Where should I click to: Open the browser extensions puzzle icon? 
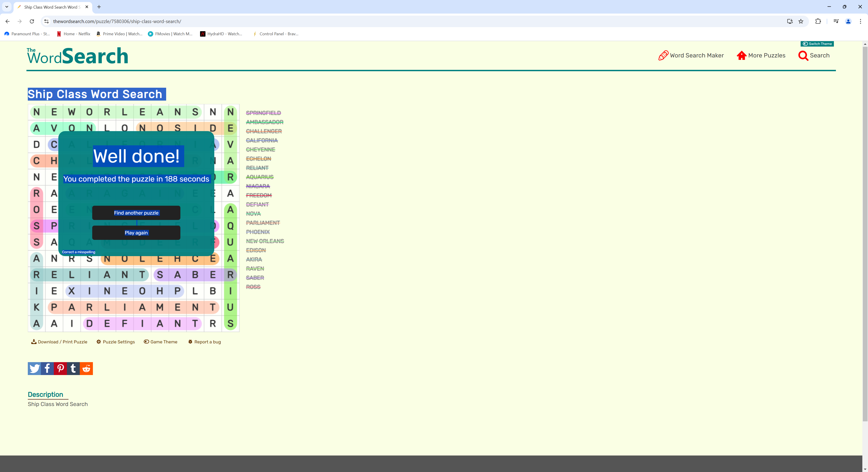tap(818, 21)
